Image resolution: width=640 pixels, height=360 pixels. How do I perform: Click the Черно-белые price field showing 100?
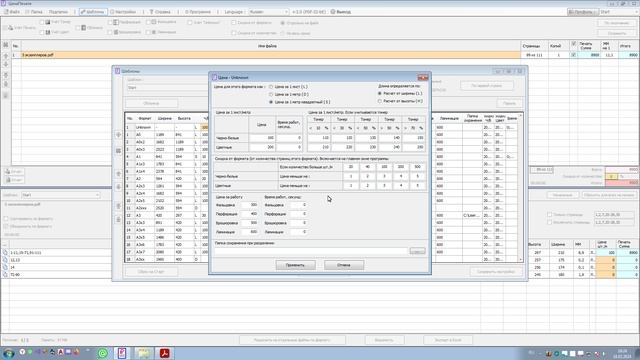coord(262,138)
